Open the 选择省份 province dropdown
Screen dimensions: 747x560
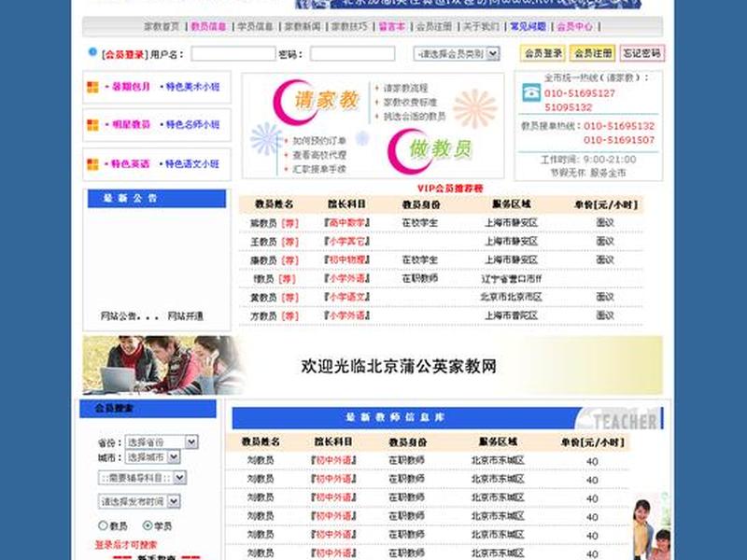click(x=161, y=441)
